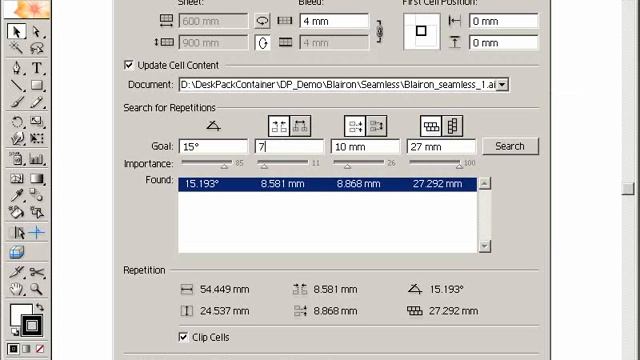
Task: Select the Mesh tool
Action: [17, 178]
